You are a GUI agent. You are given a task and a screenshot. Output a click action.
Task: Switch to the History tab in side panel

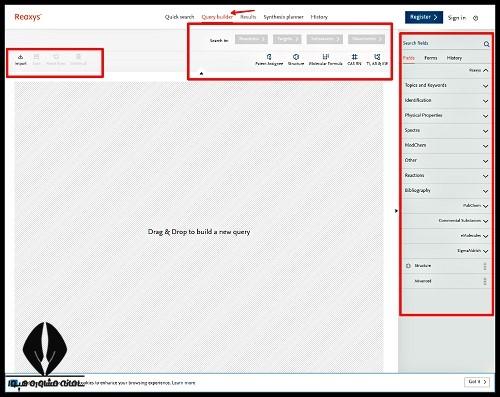tap(454, 58)
